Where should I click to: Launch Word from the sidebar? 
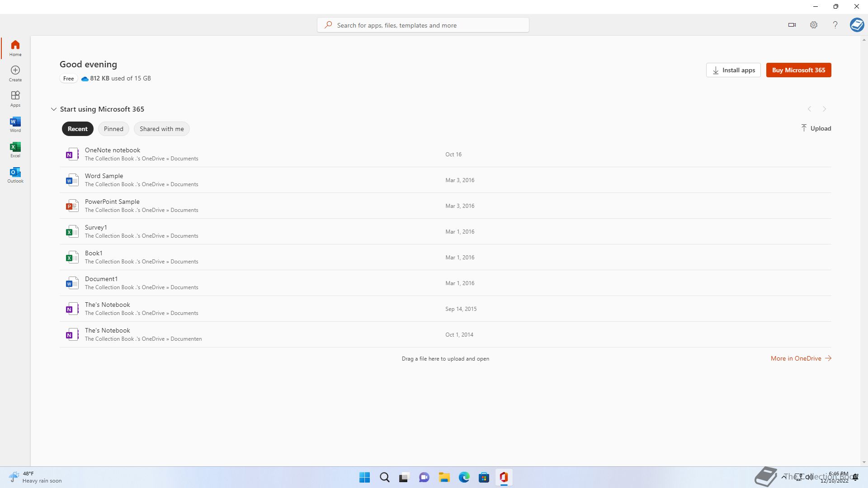click(x=15, y=124)
